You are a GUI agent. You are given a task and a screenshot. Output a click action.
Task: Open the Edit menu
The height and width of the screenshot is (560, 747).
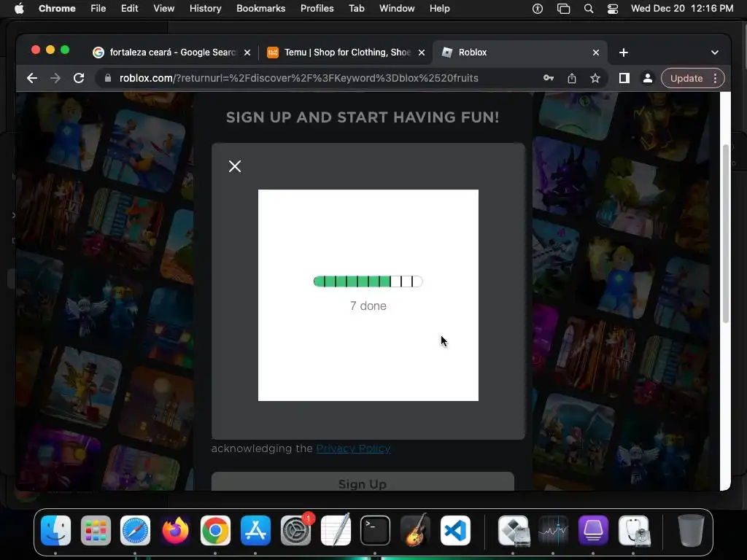(x=129, y=9)
